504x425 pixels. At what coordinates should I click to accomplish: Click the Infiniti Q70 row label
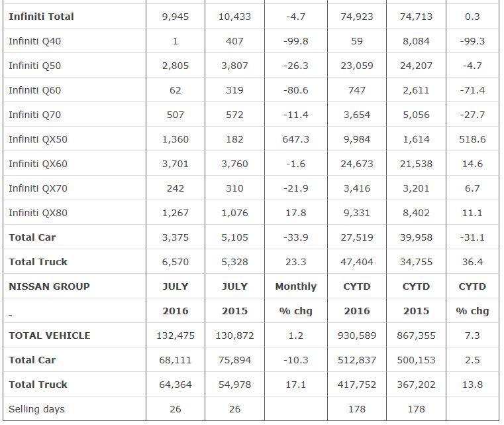[x=34, y=115]
